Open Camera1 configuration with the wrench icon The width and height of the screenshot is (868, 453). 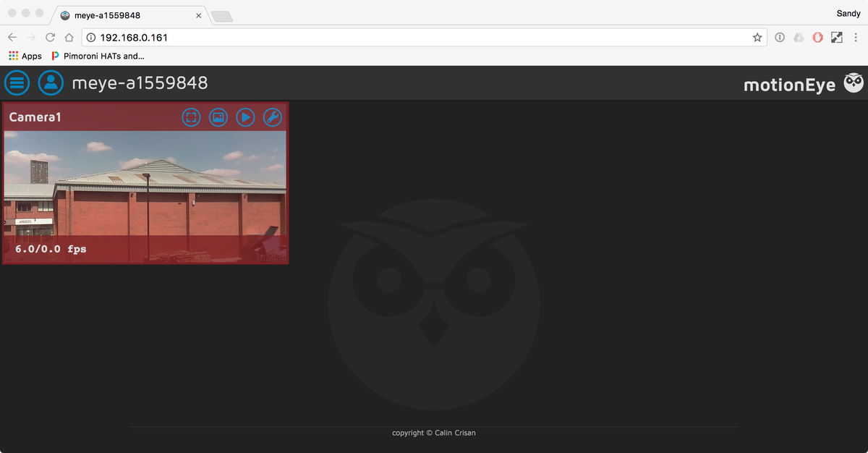tap(272, 117)
